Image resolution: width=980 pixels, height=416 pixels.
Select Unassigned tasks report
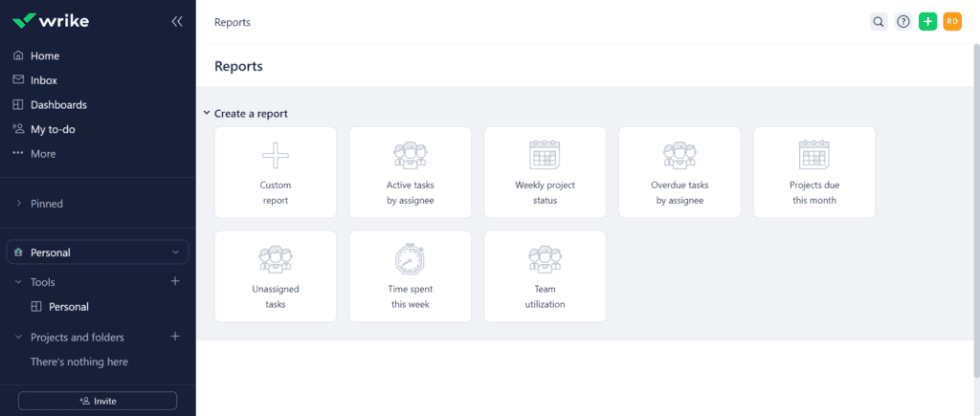tap(276, 276)
